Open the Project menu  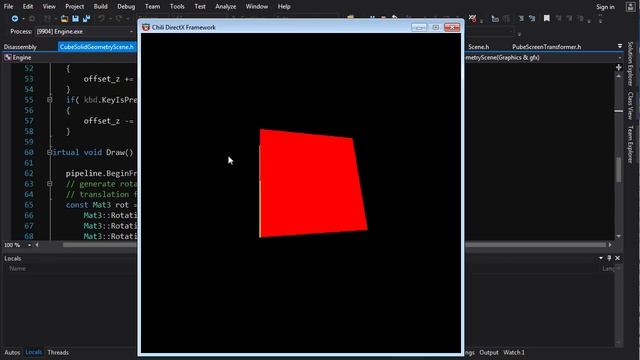(74, 7)
